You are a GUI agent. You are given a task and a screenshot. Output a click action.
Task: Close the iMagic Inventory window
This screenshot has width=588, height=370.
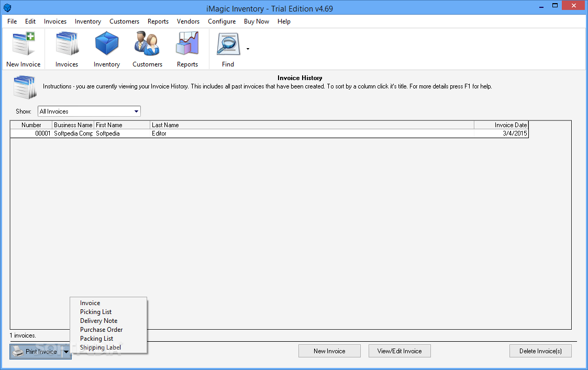click(x=574, y=6)
